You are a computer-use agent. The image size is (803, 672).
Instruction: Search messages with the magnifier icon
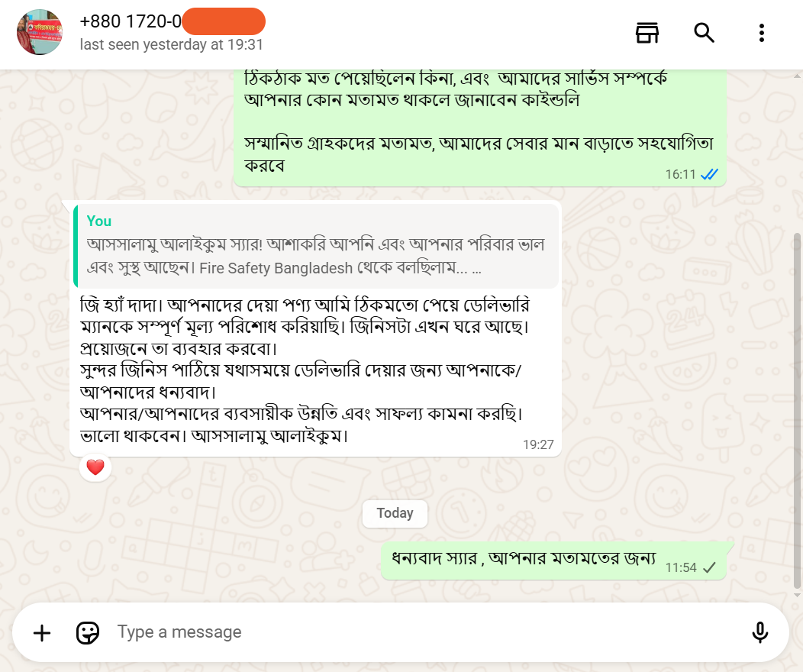[704, 33]
